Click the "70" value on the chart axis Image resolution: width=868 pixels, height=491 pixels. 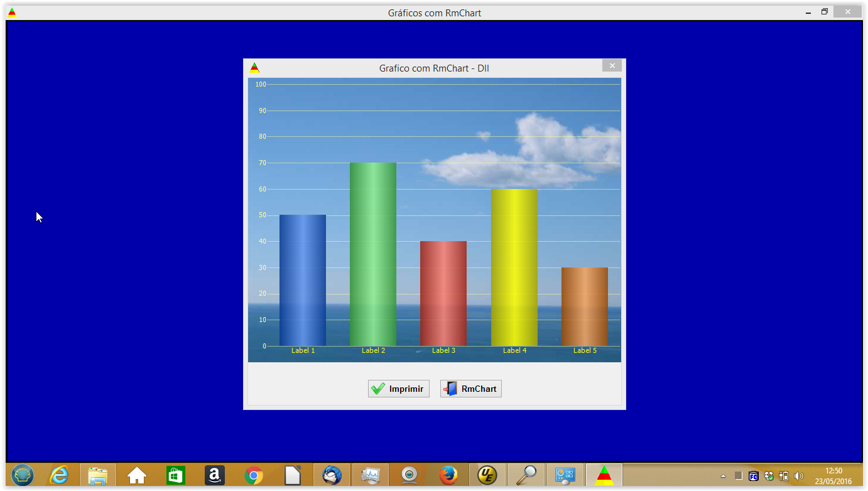263,163
